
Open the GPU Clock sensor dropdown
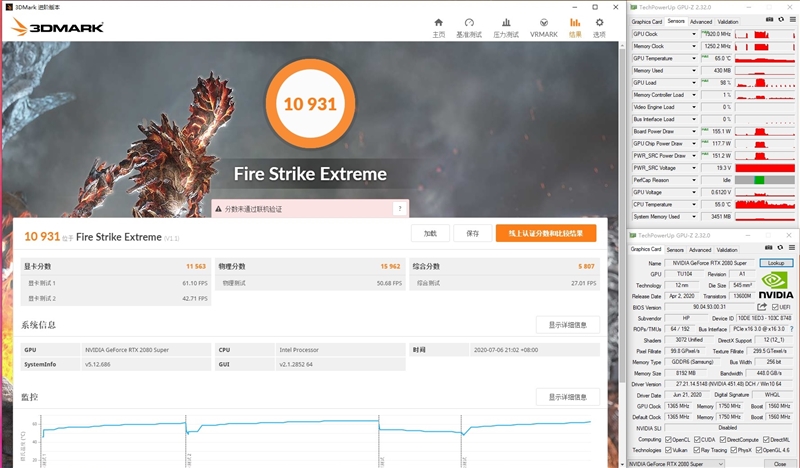pos(695,34)
